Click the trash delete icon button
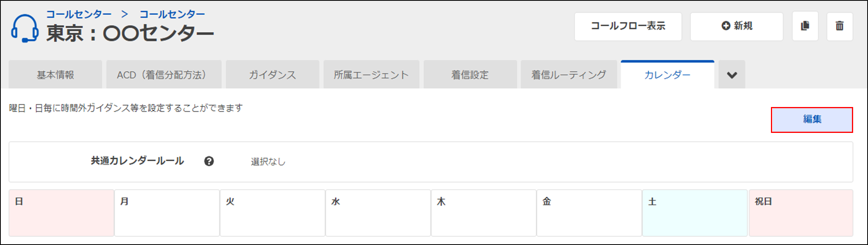This screenshot has width=868, height=245. [839, 26]
